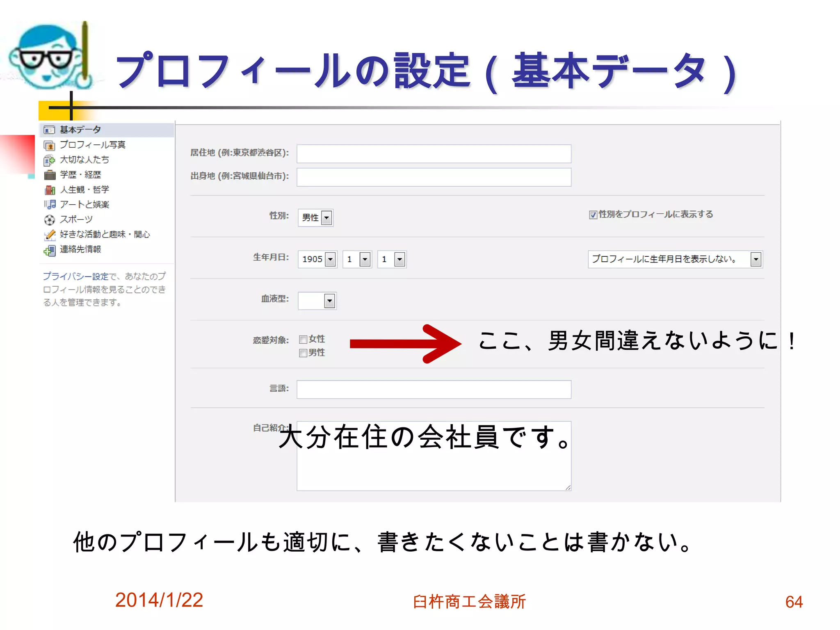Image resolution: width=840 pixels, height=630 pixels.
Task: Check the 男性 checkbox under 恋愛対象
Action: (303, 353)
